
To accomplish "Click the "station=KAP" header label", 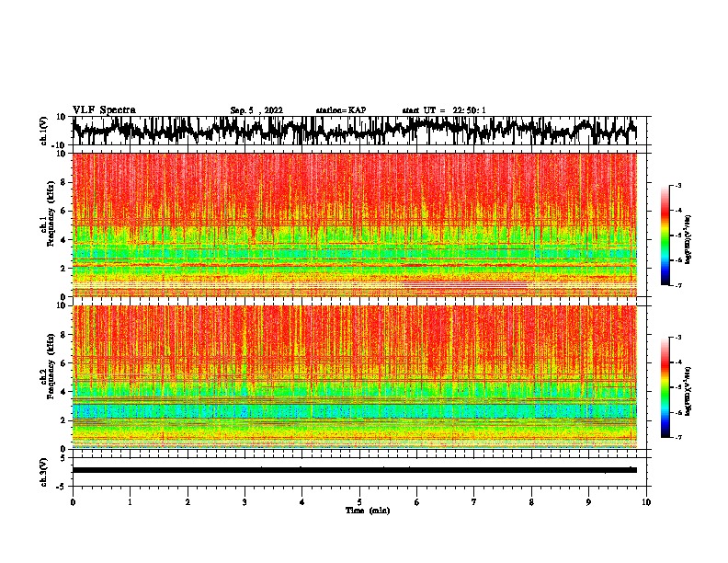I will (x=341, y=110).
